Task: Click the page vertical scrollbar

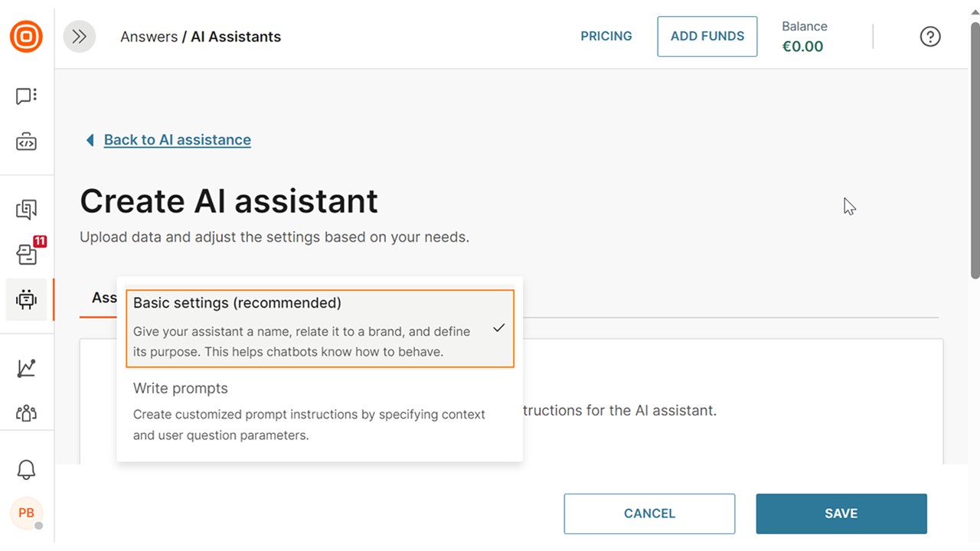Action: point(975,153)
